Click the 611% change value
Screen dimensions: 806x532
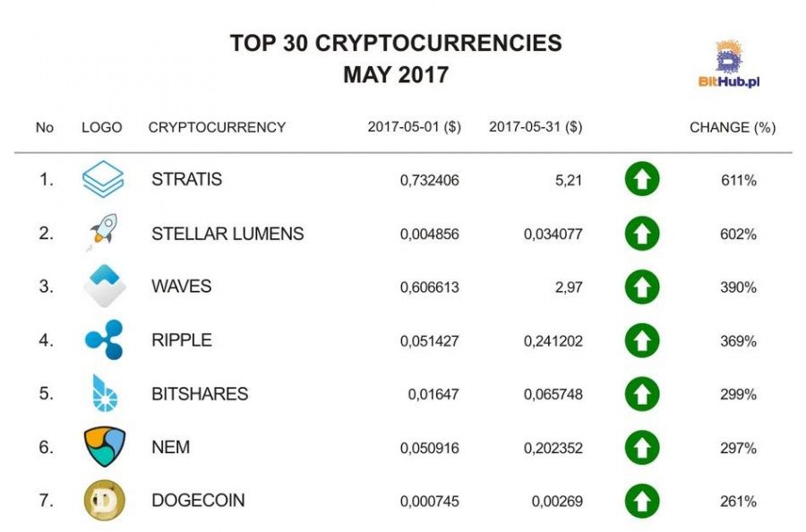(x=739, y=180)
